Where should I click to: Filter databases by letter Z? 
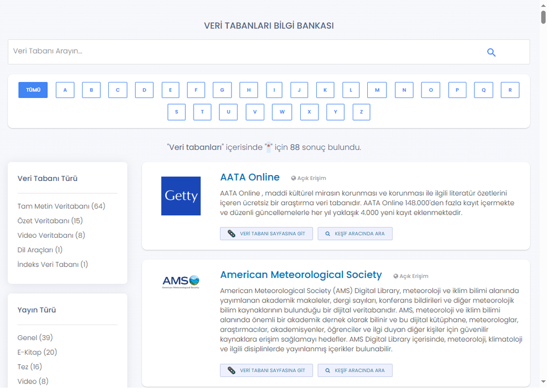pos(361,112)
